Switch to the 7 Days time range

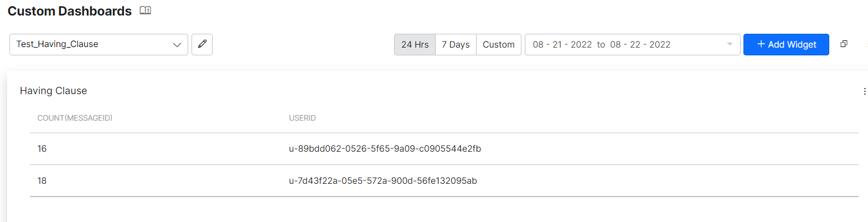pos(456,44)
